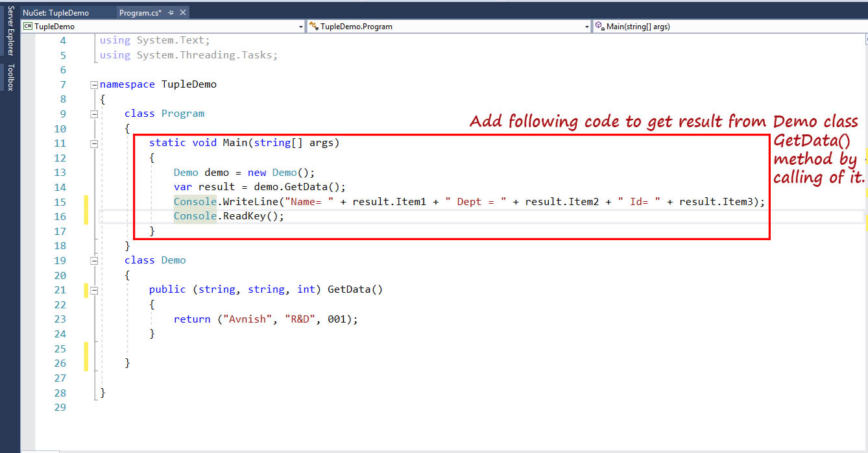Click the 'public (string, string, int) GetData()' line
Viewport: 868px width, 453px height.
coord(266,289)
